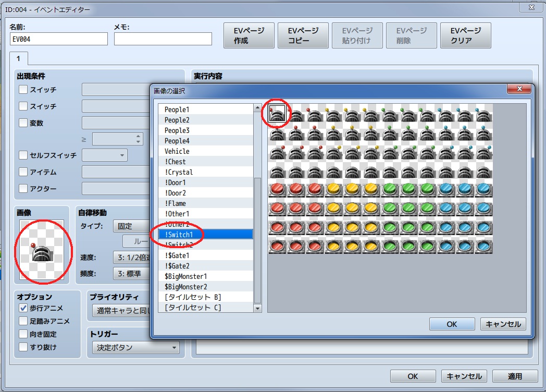Image resolution: width=546 pixels, height=392 pixels.
Task: Select !Chest in the image list
Action: point(205,162)
